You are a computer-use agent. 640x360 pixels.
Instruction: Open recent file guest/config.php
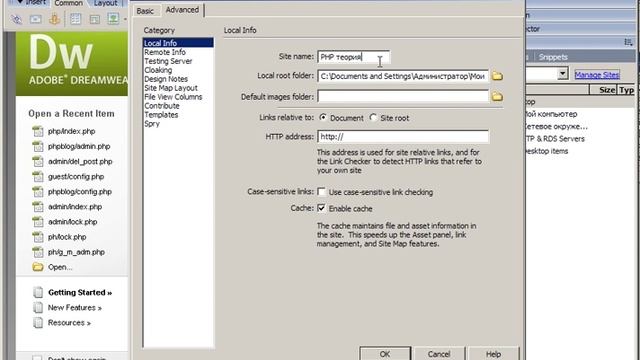coord(76,177)
